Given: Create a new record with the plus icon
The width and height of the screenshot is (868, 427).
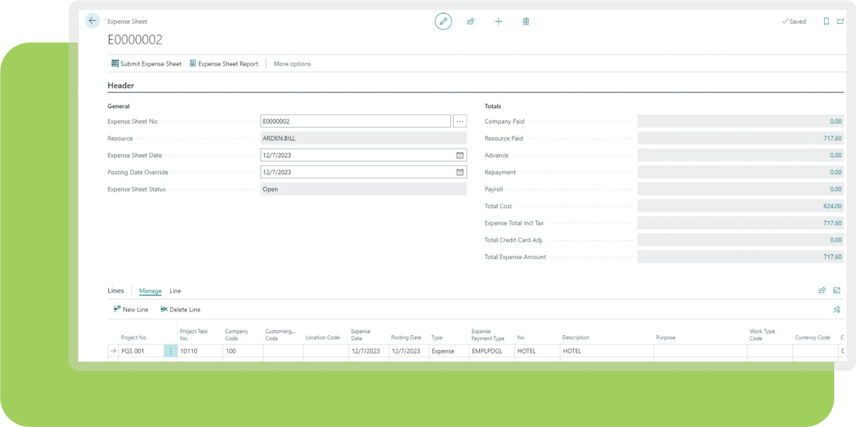Looking at the screenshot, I should click(x=499, y=22).
